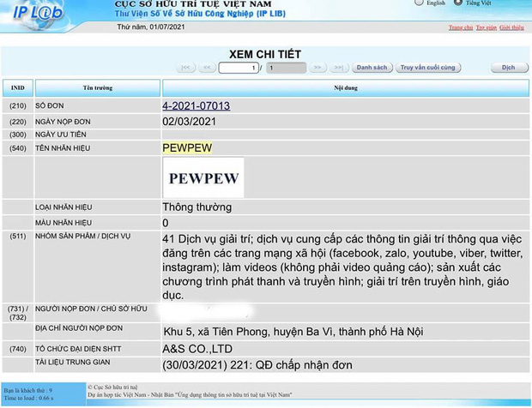
Task: Click the LOẠI NHÃN HIỆU field label
Action: tap(63, 207)
